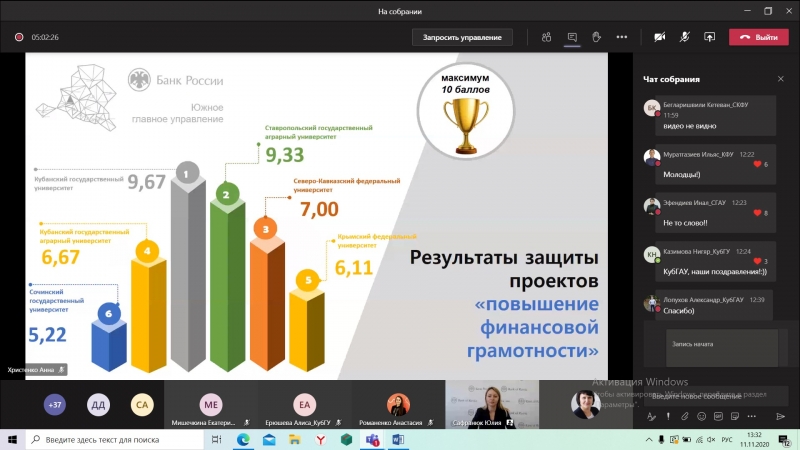
Task: Switch input language РУС indicator
Action: (x=727, y=439)
